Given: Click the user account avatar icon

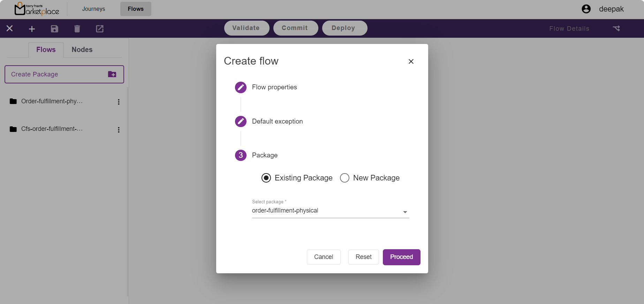Looking at the screenshot, I should pos(586,9).
